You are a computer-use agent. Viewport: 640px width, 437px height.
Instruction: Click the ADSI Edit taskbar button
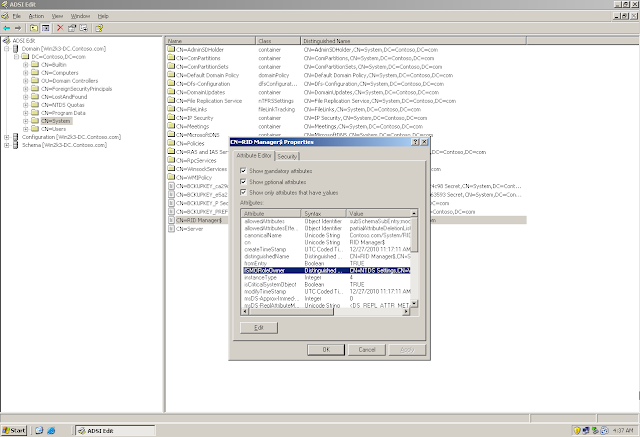(115, 430)
